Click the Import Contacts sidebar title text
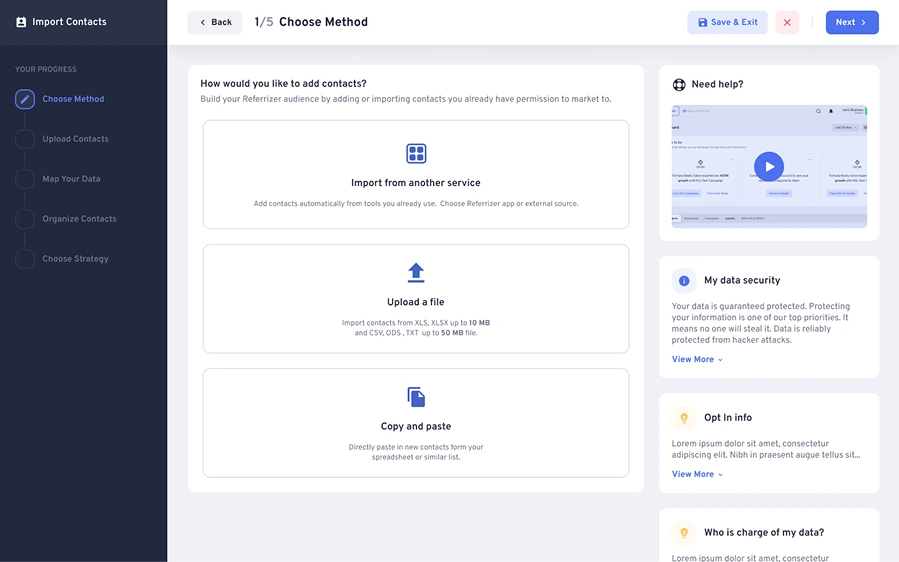The height and width of the screenshot is (562, 899). click(69, 22)
